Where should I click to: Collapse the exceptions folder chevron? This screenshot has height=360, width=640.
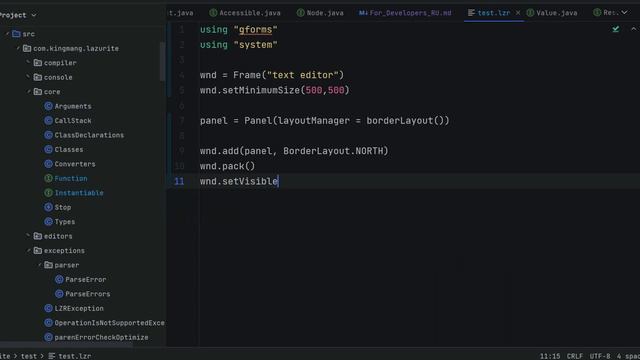(x=29, y=250)
